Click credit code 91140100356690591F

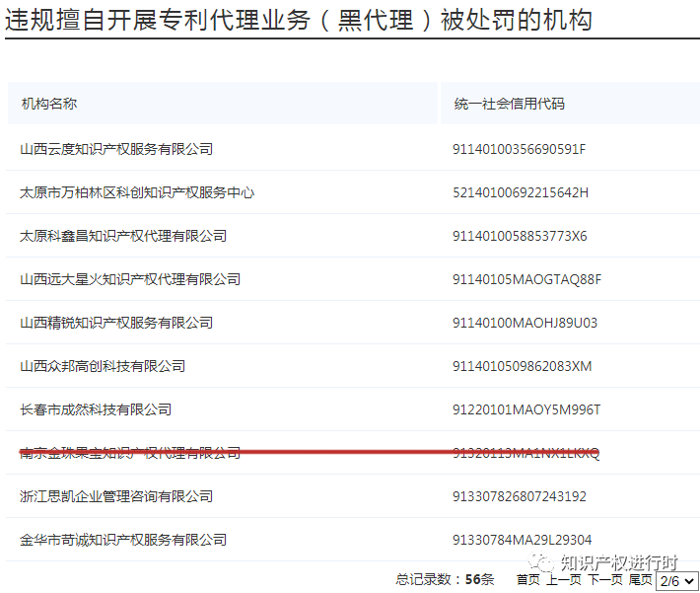click(519, 149)
